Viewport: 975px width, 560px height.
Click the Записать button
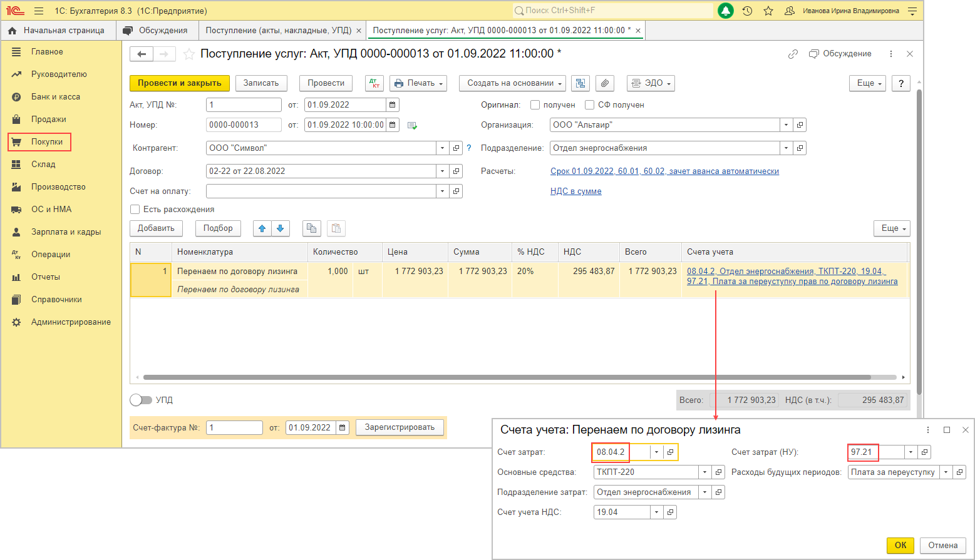[x=261, y=83]
